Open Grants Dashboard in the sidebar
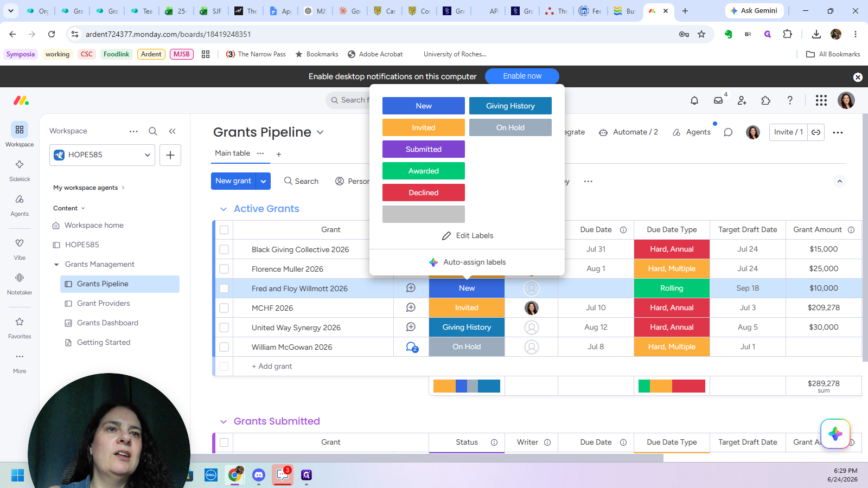868x488 pixels. [x=107, y=323]
